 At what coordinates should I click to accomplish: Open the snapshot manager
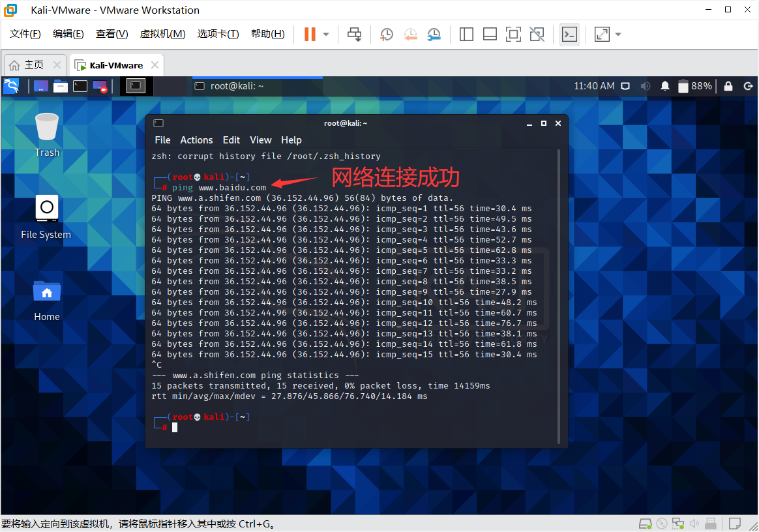pyautogui.click(x=434, y=35)
